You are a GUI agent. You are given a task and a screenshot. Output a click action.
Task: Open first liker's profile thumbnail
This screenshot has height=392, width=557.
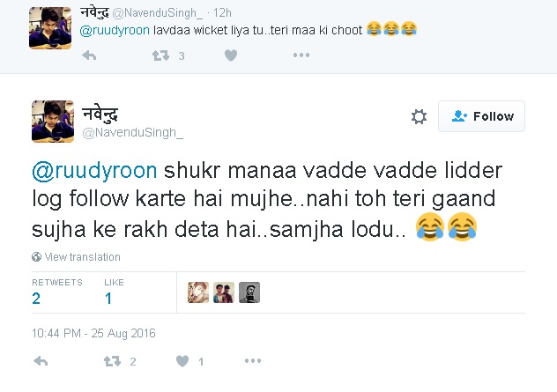pos(198,292)
